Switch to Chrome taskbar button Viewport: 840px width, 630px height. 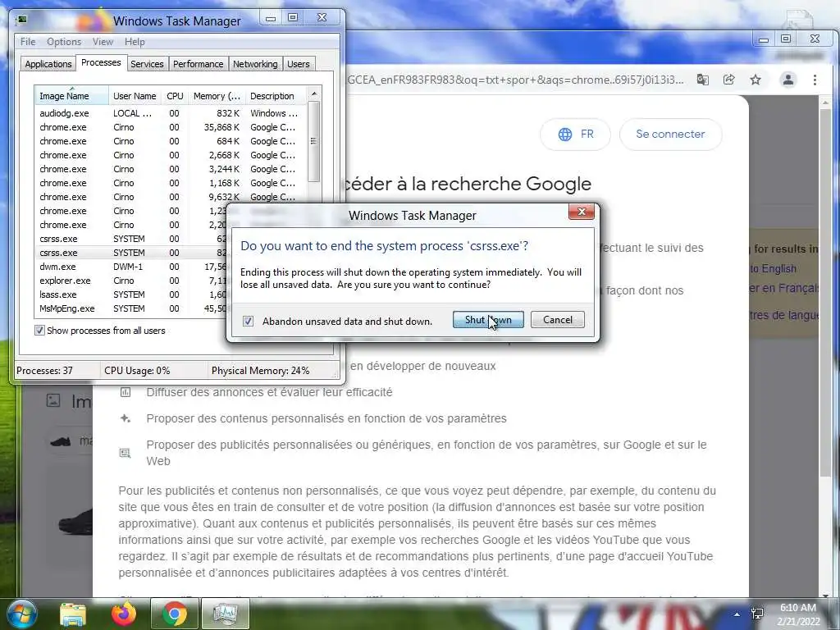175,614
